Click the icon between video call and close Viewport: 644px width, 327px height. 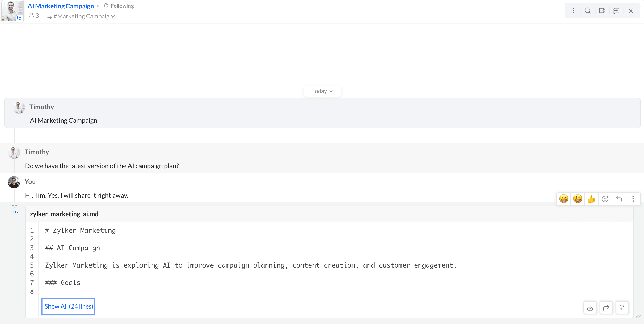[x=616, y=11]
